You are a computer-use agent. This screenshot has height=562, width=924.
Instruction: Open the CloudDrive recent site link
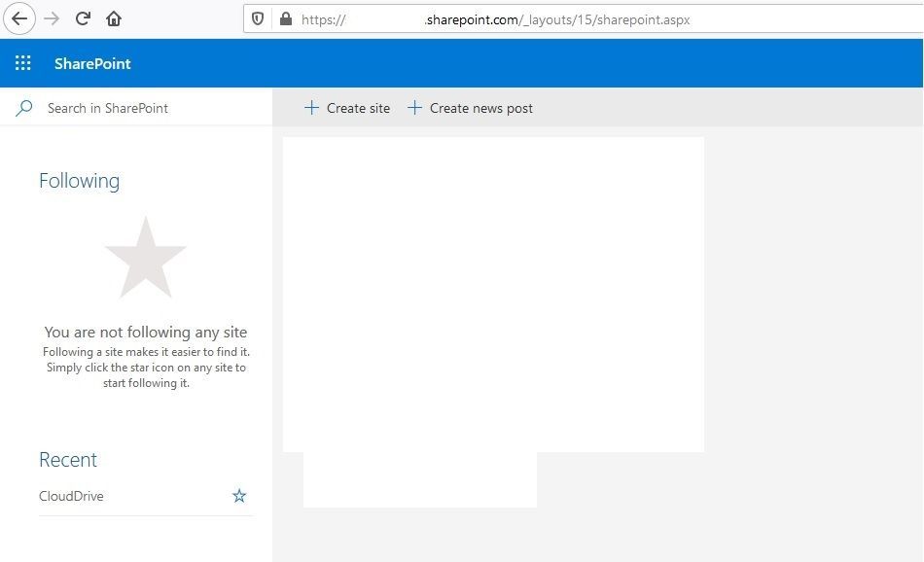click(71, 496)
